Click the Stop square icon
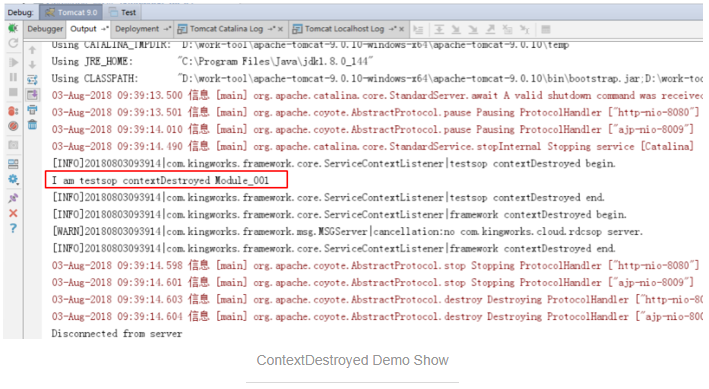 13,92
